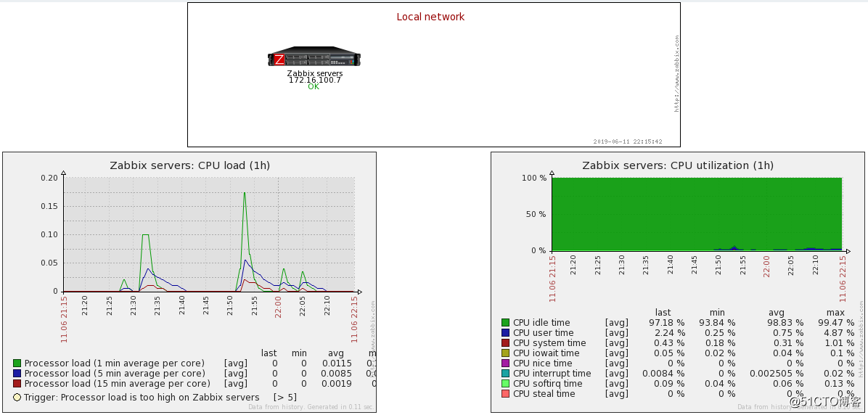868x415 pixels.
Task: Click the CPU steal time pink swatch
Action: [505, 393]
